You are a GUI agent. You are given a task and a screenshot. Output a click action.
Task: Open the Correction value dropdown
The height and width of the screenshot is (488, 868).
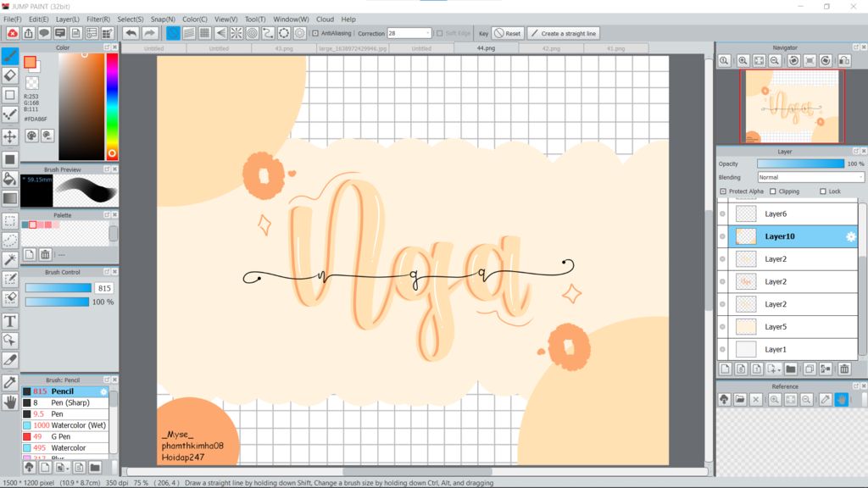(427, 33)
